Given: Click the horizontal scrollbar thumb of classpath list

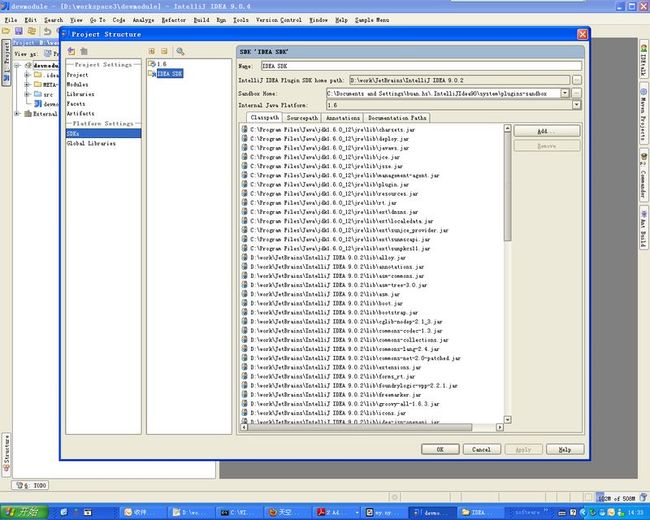Looking at the screenshot, I should click(x=360, y=427).
